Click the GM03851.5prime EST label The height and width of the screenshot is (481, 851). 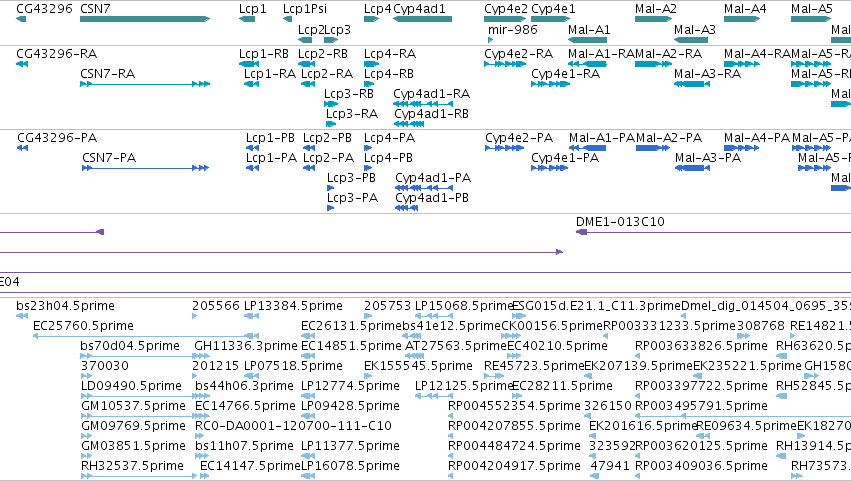[x=134, y=446]
